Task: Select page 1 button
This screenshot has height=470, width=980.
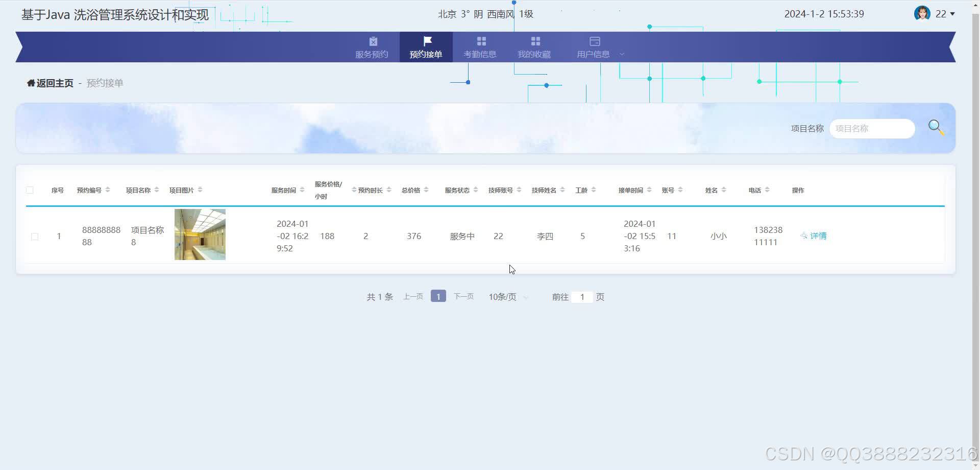Action: tap(438, 296)
